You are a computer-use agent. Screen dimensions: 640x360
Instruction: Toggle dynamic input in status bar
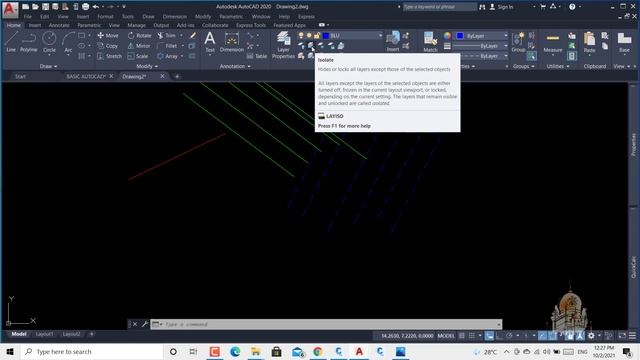(x=489, y=336)
